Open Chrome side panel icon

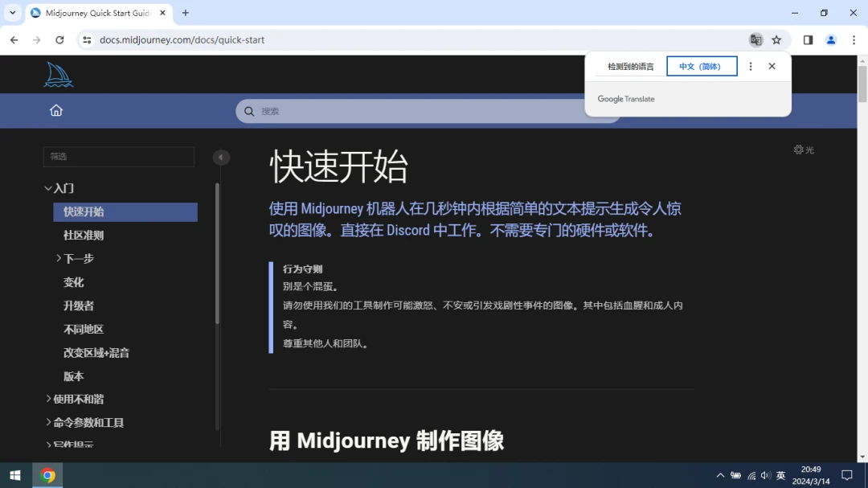(808, 40)
